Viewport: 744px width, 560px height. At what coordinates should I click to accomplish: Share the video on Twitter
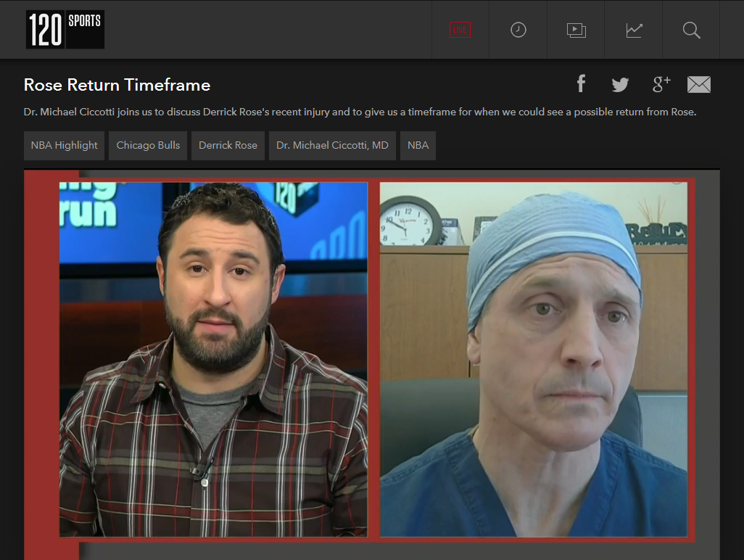point(620,85)
